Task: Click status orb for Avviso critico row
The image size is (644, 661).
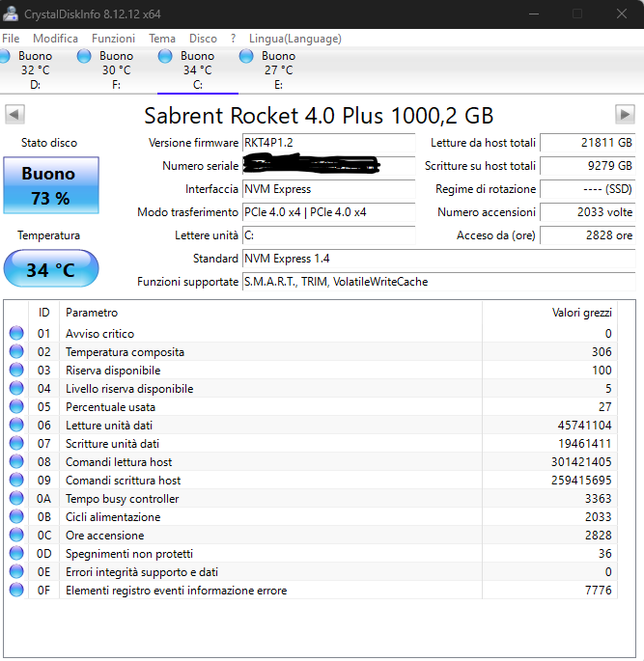Action: click(16, 333)
